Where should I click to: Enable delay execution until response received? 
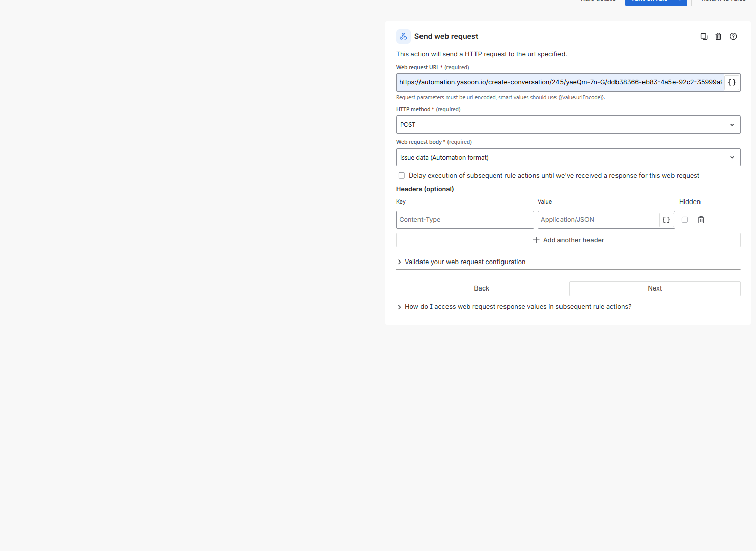click(402, 176)
